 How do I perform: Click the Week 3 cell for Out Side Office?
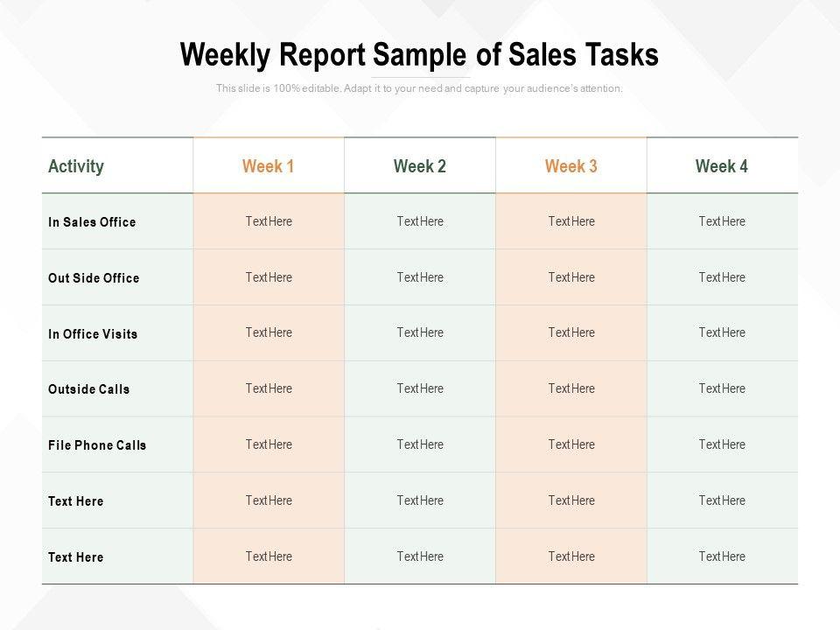pos(571,277)
